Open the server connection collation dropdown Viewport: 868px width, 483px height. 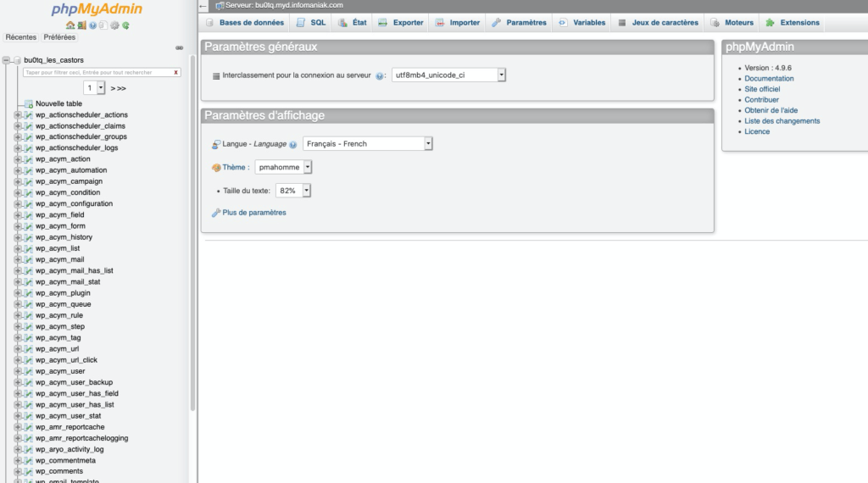click(448, 75)
